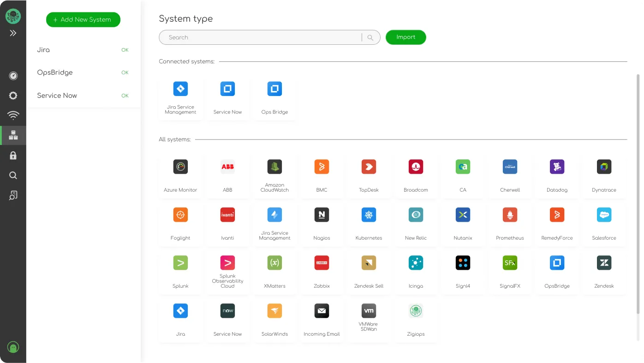Select the CA system tile

pos(463,176)
